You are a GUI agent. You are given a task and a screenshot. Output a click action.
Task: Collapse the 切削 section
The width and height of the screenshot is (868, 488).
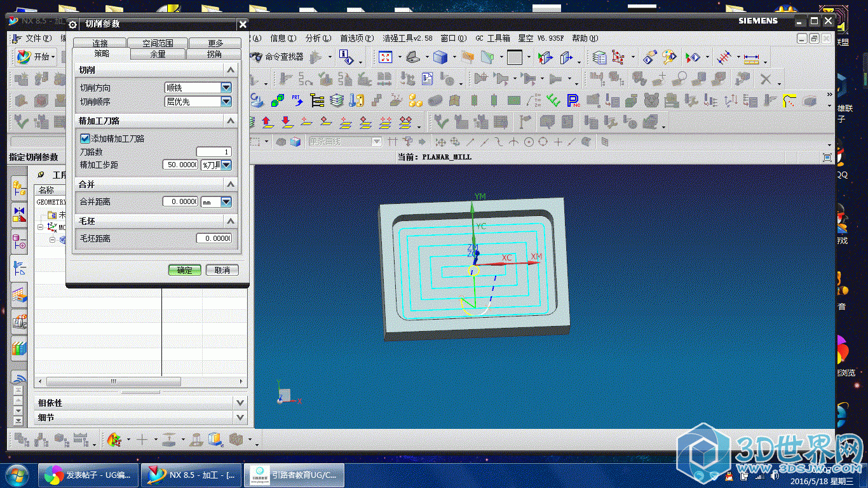point(231,70)
